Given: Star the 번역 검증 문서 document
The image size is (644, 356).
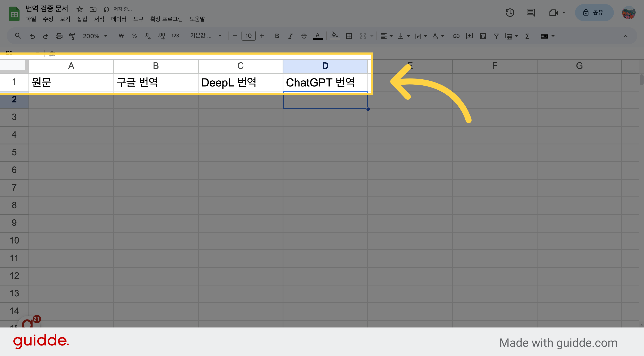Looking at the screenshot, I should [x=79, y=9].
